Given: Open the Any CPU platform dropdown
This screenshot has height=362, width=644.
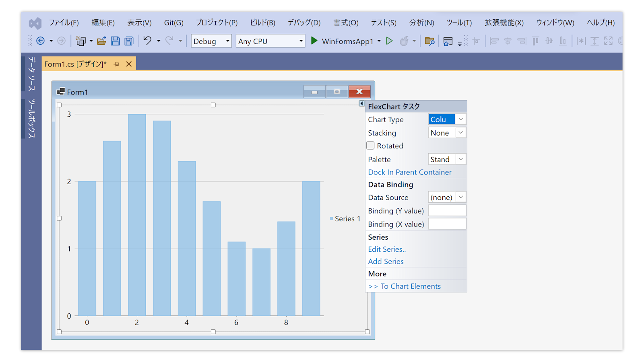Looking at the screenshot, I should [x=270, y=41].
